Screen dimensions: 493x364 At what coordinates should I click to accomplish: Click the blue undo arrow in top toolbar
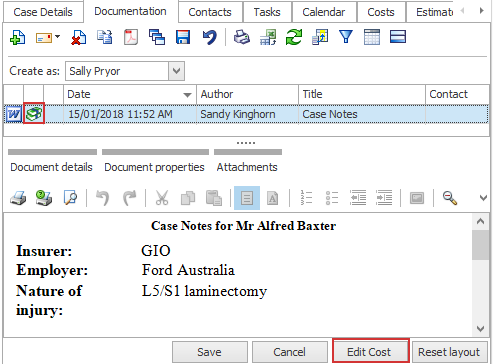(209, 37)
